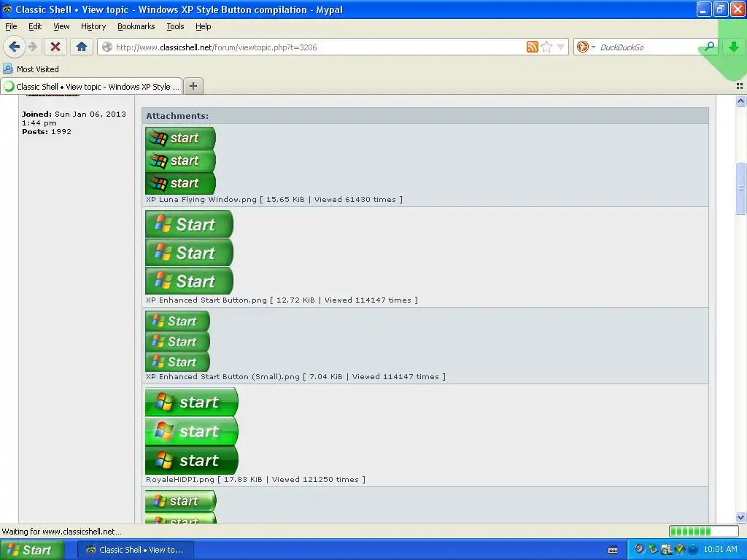This screenshot has height=560, width=747.
Task: Click the on-screen keyboard taskbar icon
Action: 613,550
